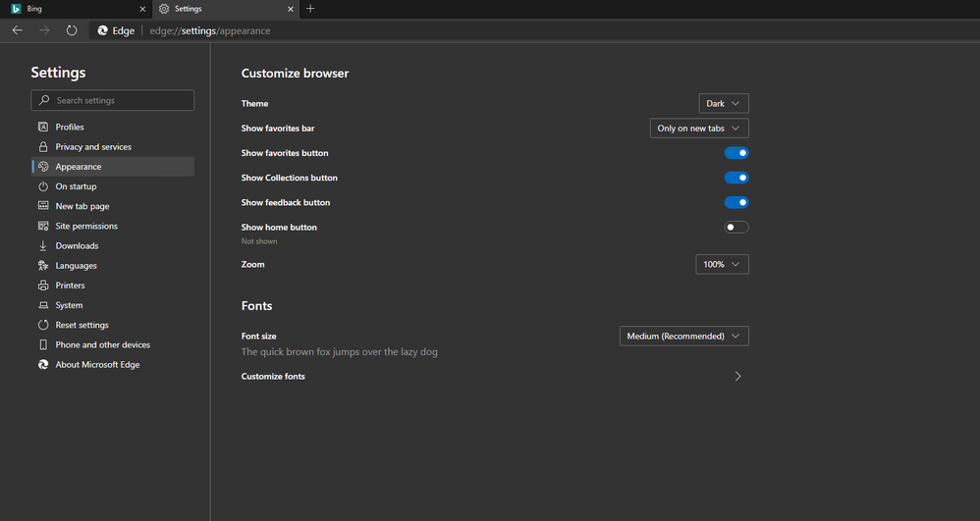
Task: Go to On startup settings
Action: [113, 186]
